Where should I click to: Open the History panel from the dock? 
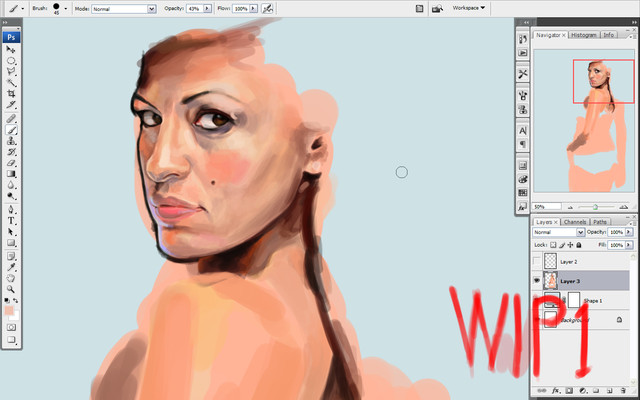click(x=522, y=39)
